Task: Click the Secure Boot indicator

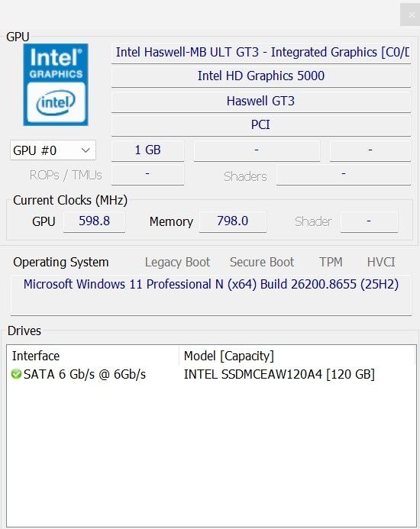Action: (x=262, y=262)
